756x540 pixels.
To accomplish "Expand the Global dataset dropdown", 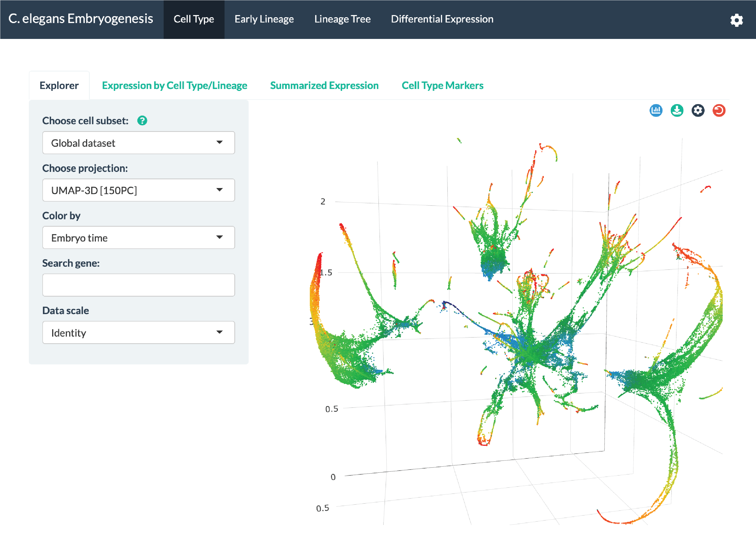I will (x=138, y=143).
